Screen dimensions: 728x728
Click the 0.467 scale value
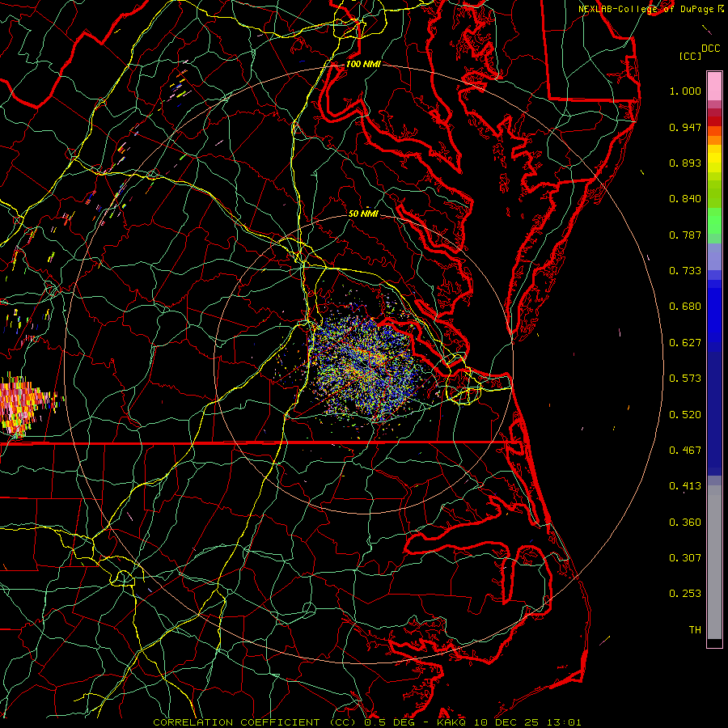coord(685,451)
